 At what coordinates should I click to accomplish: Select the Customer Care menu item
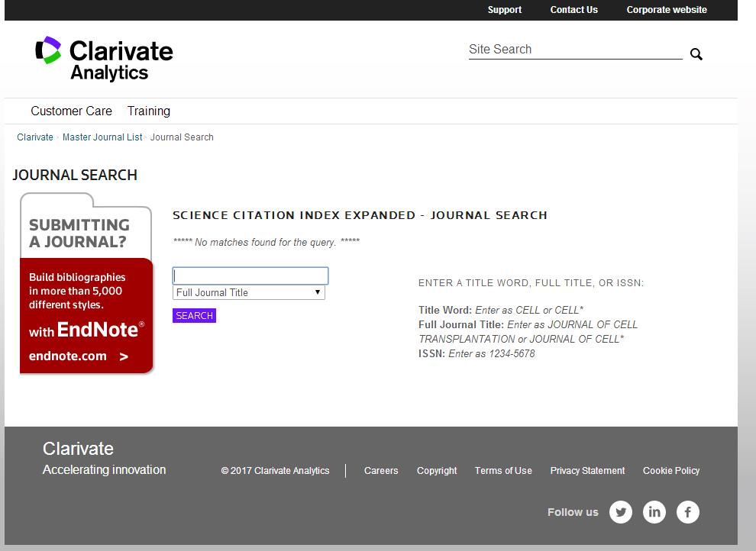tap(71, 111)
